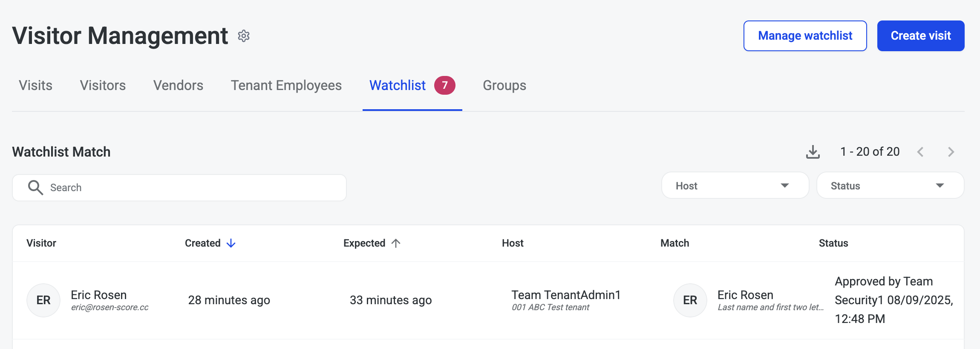Open Visitor Management settings gear
Image resolution: width=980 pixels, height=349 pixels.
point(244,36)
